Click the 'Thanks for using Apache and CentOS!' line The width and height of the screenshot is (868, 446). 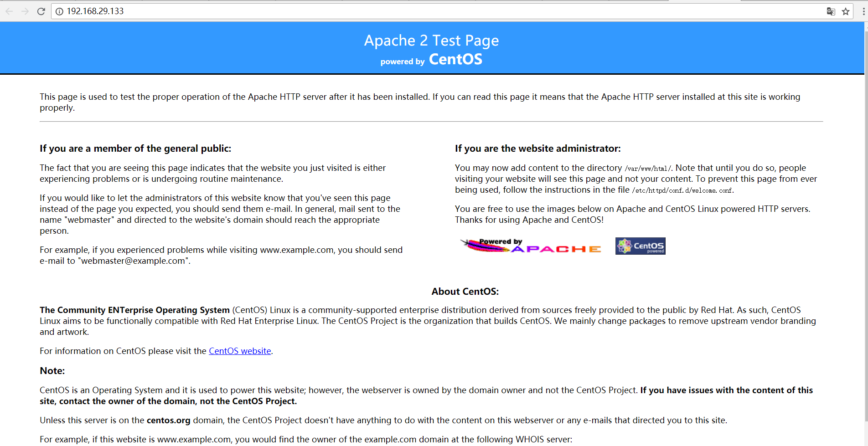(x=529, y=220)
